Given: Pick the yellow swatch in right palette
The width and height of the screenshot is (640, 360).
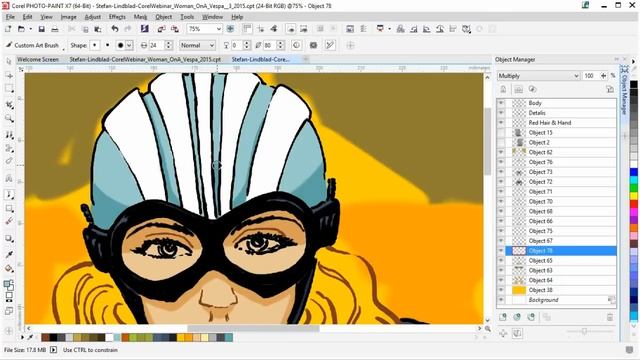Looking at the screenshot, I should [633, 196].
